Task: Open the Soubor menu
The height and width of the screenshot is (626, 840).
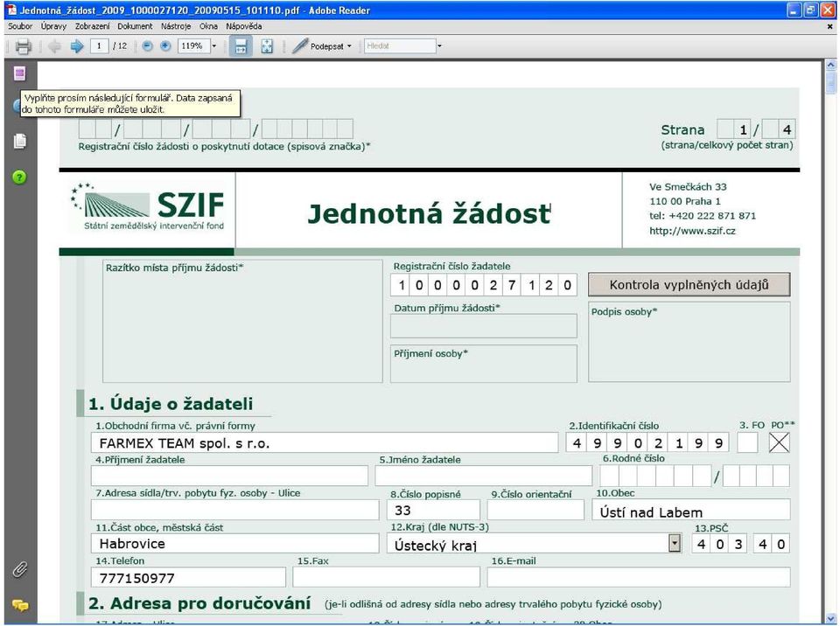Action: coord(20,26)
